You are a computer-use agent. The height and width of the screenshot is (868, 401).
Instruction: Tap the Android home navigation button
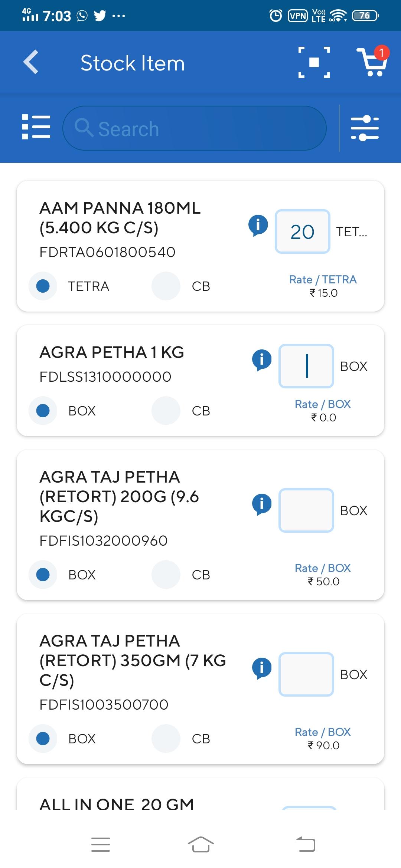[x=200, y=845]
